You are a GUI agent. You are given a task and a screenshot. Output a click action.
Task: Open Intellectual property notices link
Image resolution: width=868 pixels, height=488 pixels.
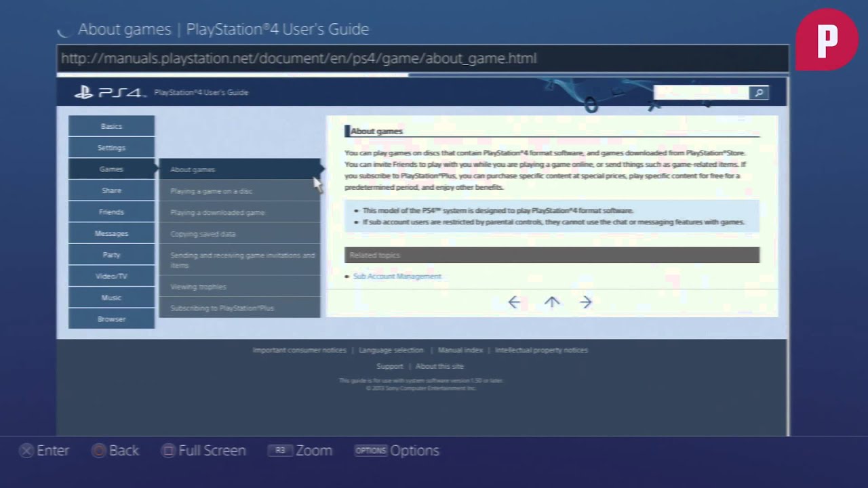[541, 350]
